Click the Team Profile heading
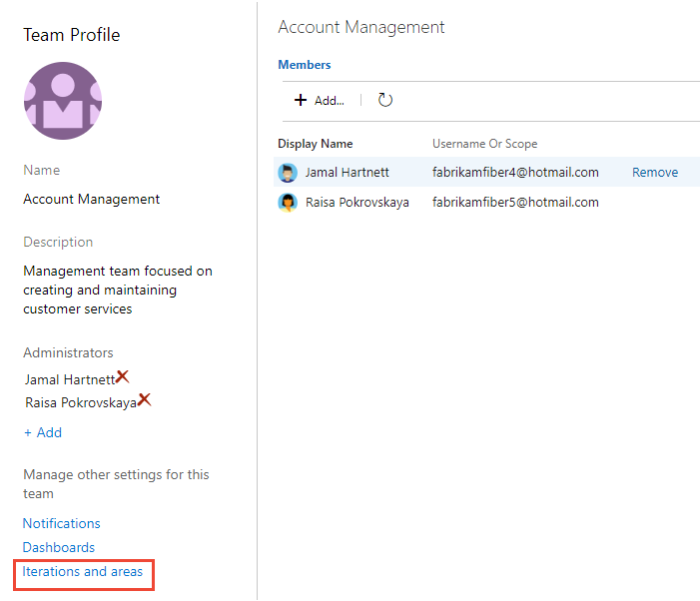This screenshot has width=700, height=601. (72, 35)
